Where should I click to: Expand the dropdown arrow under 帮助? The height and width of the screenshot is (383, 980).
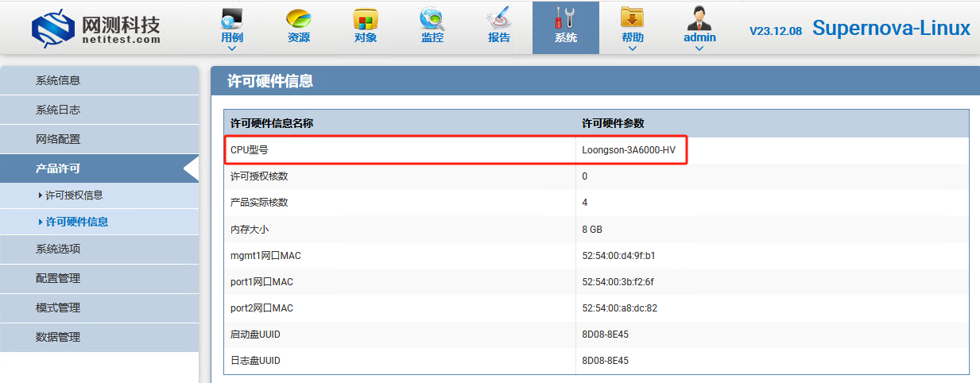click(x=633, y=48)
